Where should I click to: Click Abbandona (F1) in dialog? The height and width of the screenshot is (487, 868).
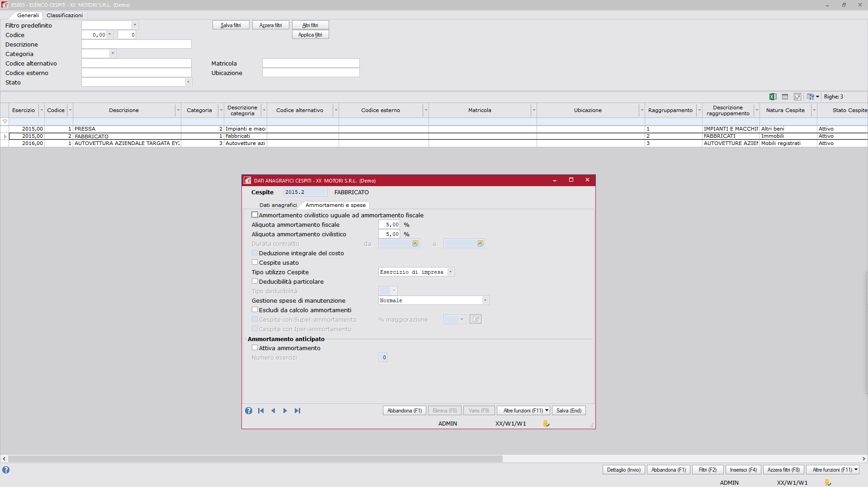(404, 411)
